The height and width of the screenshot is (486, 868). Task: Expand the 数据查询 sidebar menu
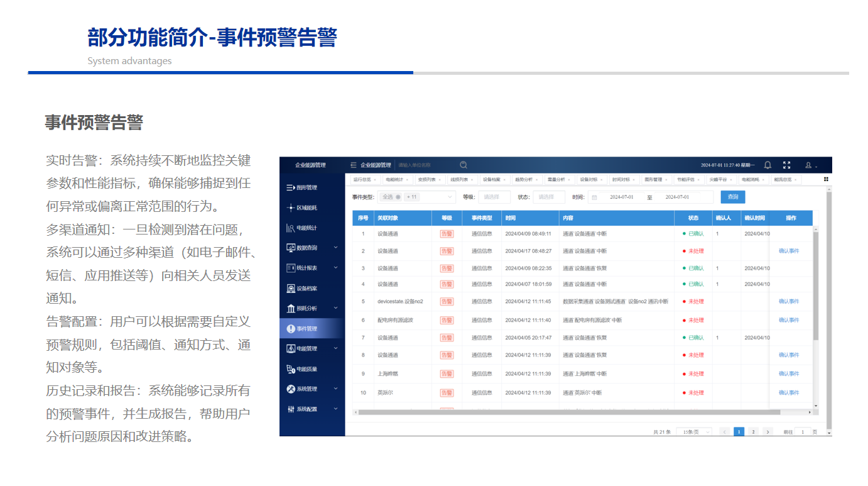(335, 248)
